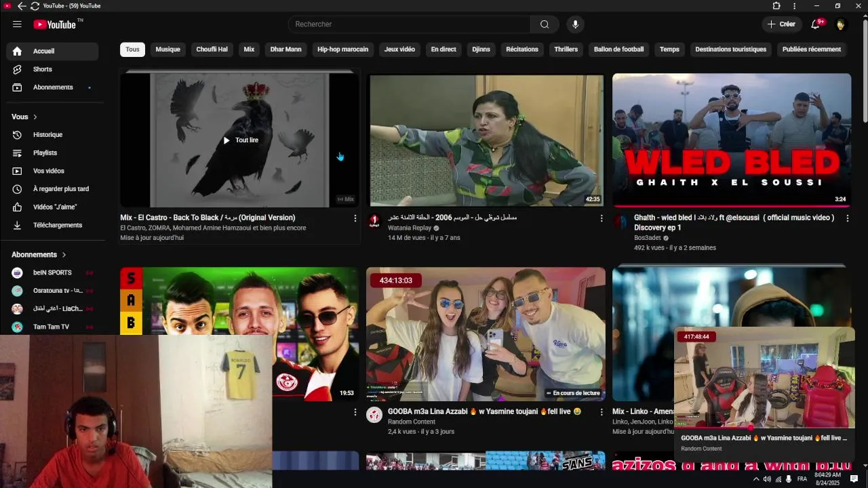Switch FRA keyboard language indicator
The image size is (868, 488).
(x=802, y=479)
